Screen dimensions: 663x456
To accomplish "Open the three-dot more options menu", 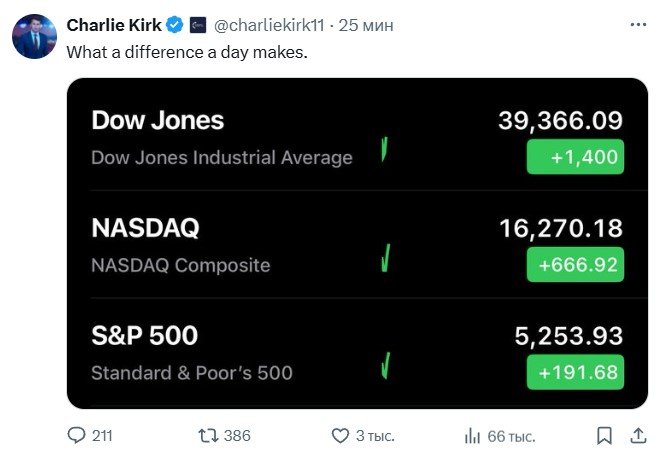I will coord(638,24).
